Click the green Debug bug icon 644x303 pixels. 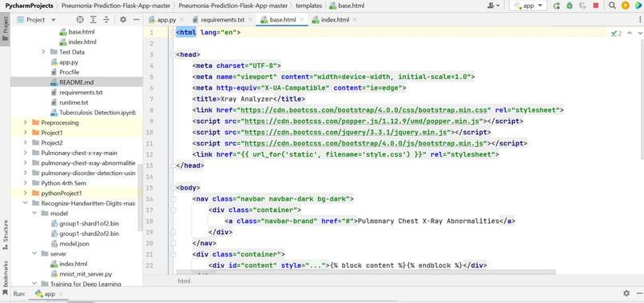(x=570, y=6)
